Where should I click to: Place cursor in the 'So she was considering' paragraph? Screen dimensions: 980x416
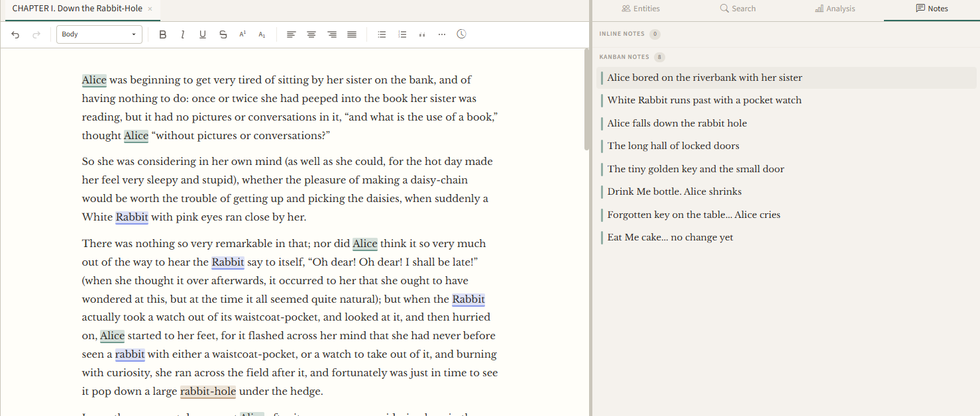290,189
